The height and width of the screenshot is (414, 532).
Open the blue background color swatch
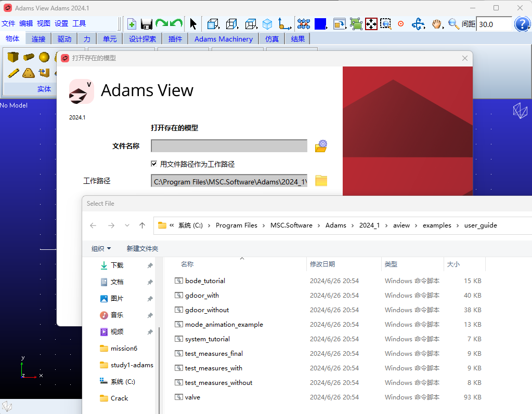[x=321, y=24]
